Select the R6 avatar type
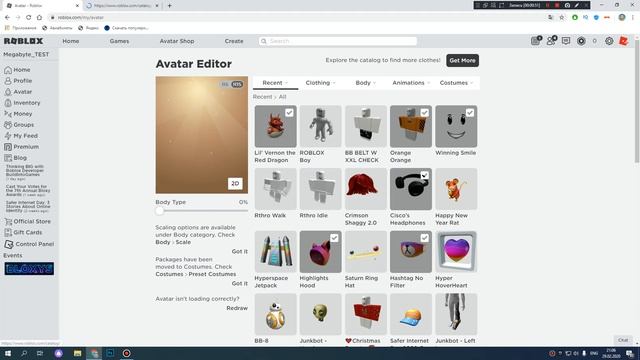This screenshot has height=360, width=640. [224, 84]
